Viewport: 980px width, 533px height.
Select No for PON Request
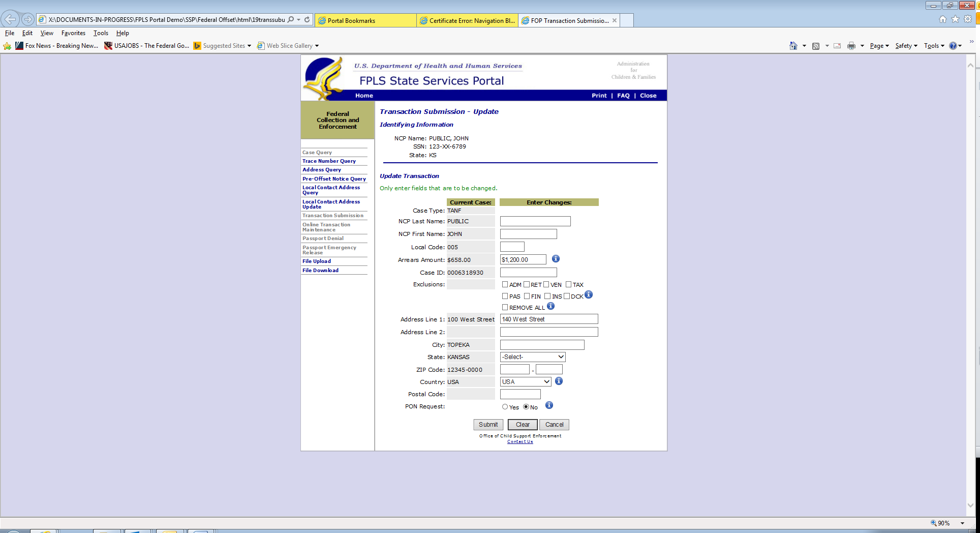click(x=526, y=407)
